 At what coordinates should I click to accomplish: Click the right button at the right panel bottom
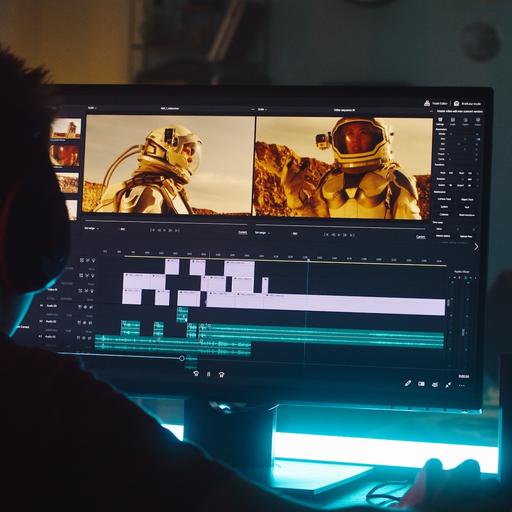pos(466,236)
